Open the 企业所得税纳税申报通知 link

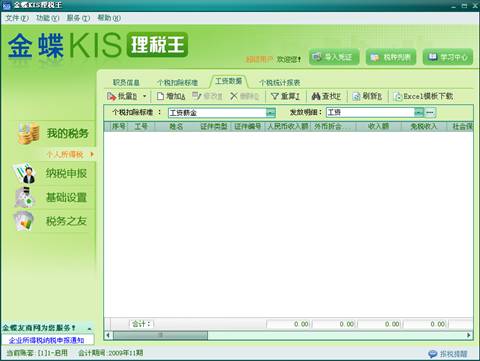(x=46, y=340)
